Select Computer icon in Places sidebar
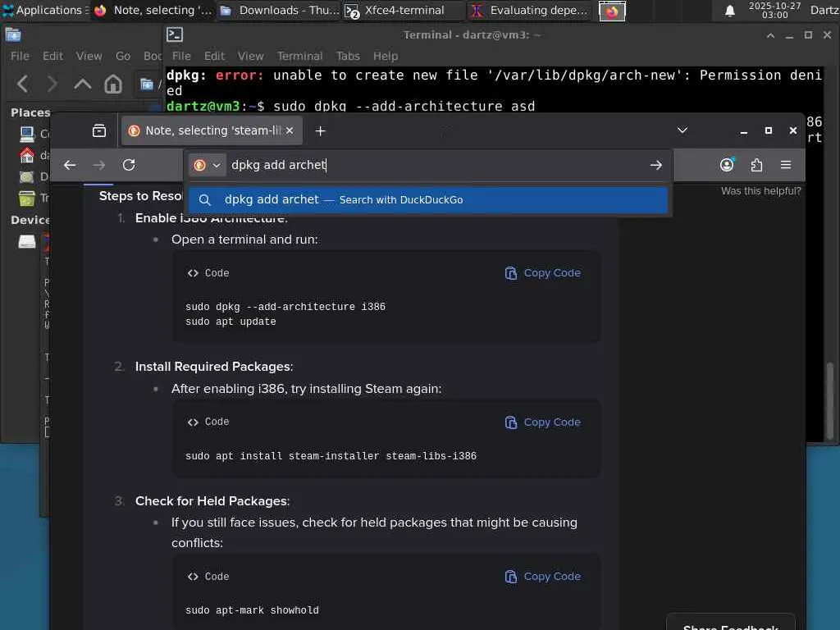The image size is (840, 630). click(27, 134)
